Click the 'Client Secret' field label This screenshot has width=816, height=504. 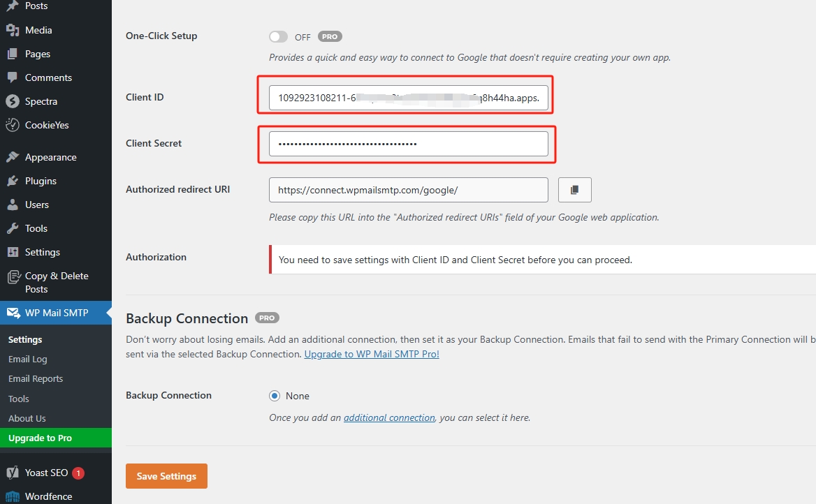coord(154,143)
